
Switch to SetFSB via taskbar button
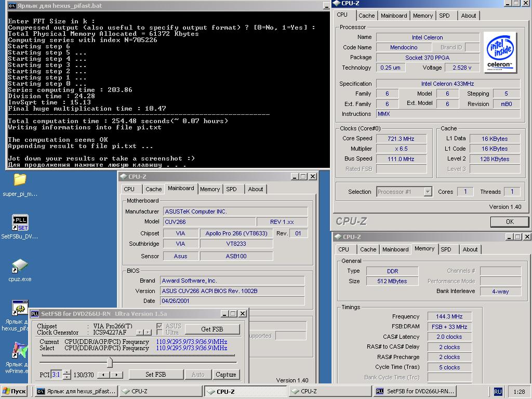[415, 391]
